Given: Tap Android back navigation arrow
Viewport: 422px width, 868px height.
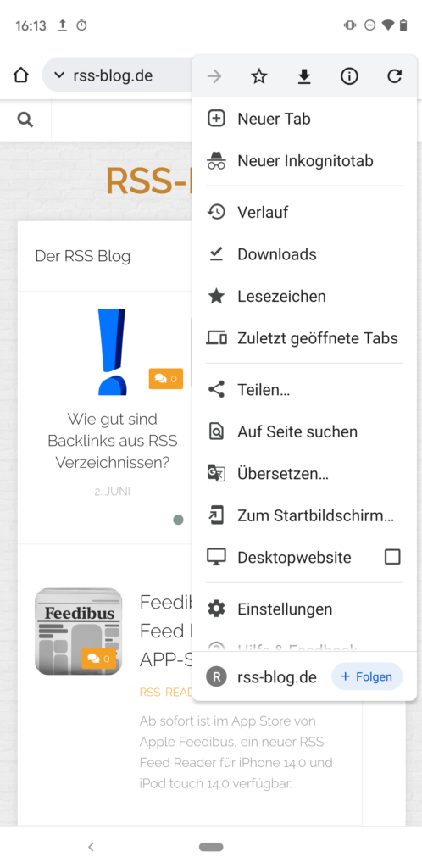Looking at the screenshot, I should (x=92, y=847).
